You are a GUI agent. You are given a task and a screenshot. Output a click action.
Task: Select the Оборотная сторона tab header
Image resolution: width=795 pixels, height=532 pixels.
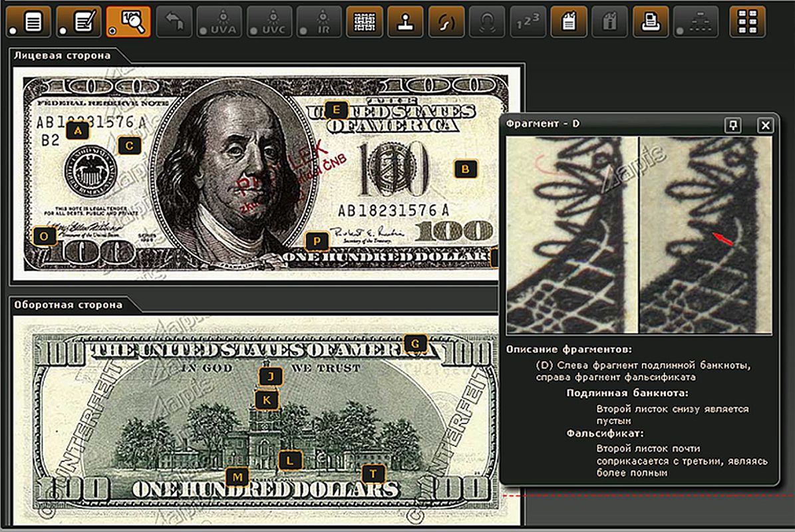69,305
